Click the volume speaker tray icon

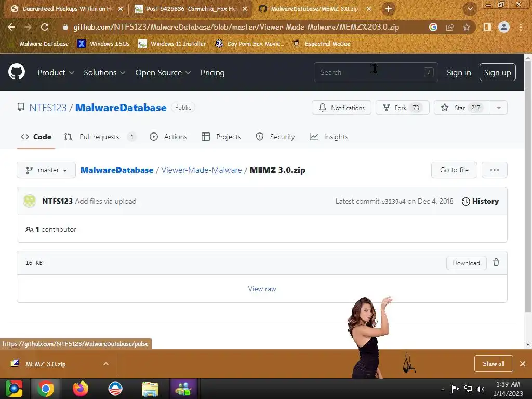[481, 389]
